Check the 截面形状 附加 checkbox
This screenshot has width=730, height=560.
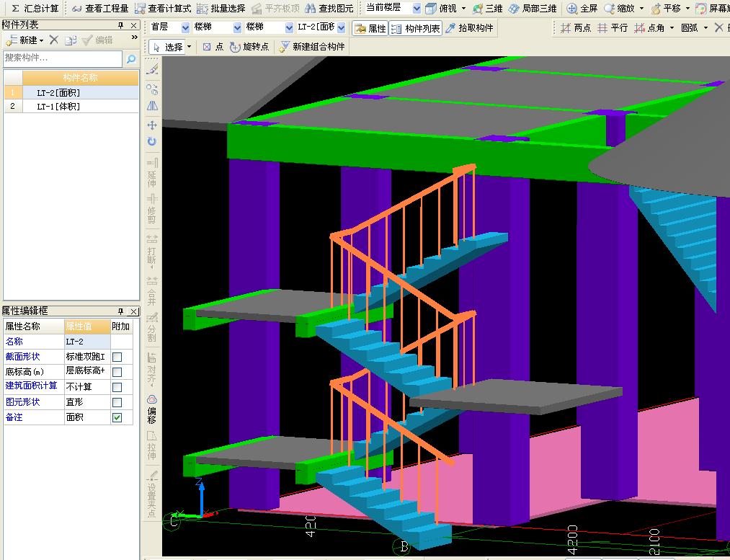117,357
